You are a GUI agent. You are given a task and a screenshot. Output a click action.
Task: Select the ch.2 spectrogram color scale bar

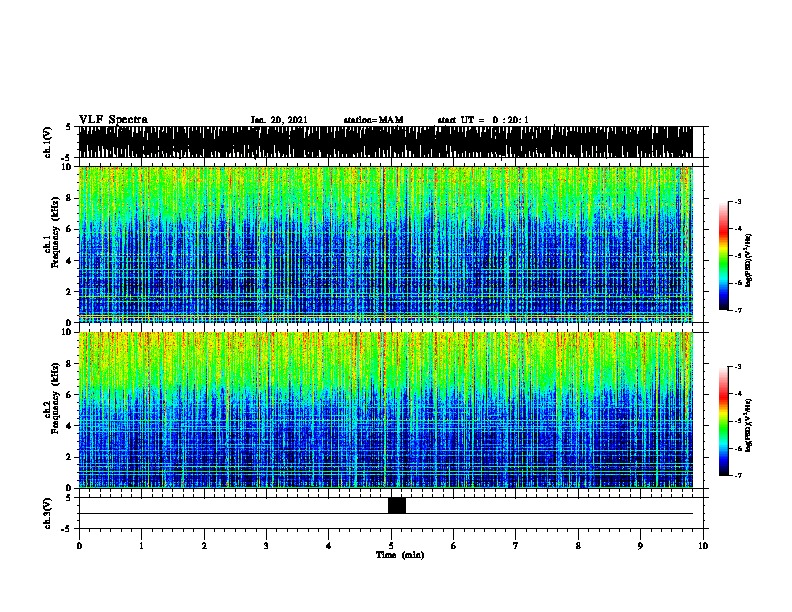coord(723,421)
